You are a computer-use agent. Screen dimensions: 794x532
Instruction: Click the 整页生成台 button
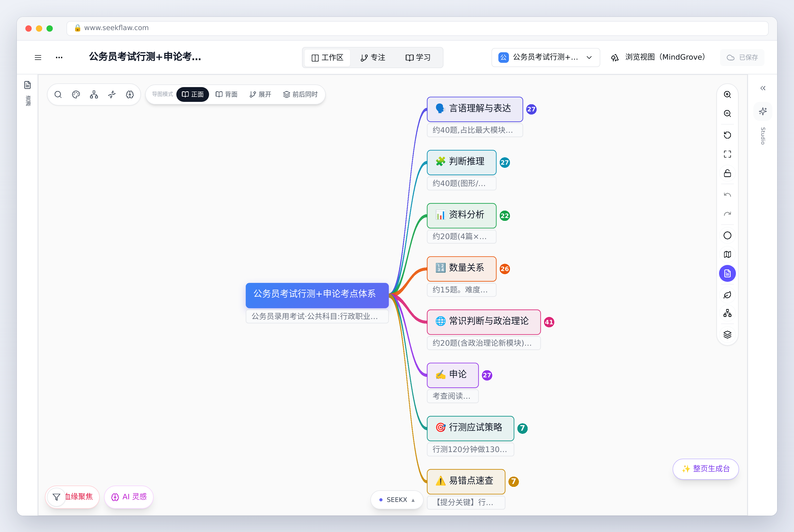(705, 469)
